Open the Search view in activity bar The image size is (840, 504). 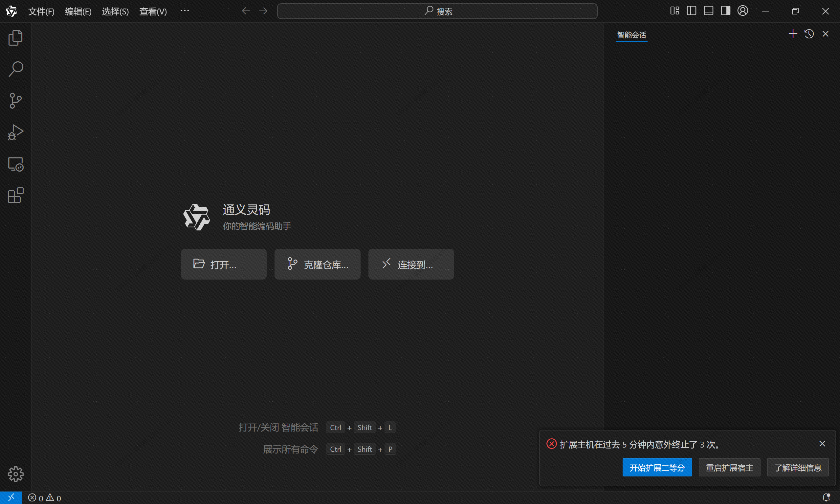[x=15, y=69]
